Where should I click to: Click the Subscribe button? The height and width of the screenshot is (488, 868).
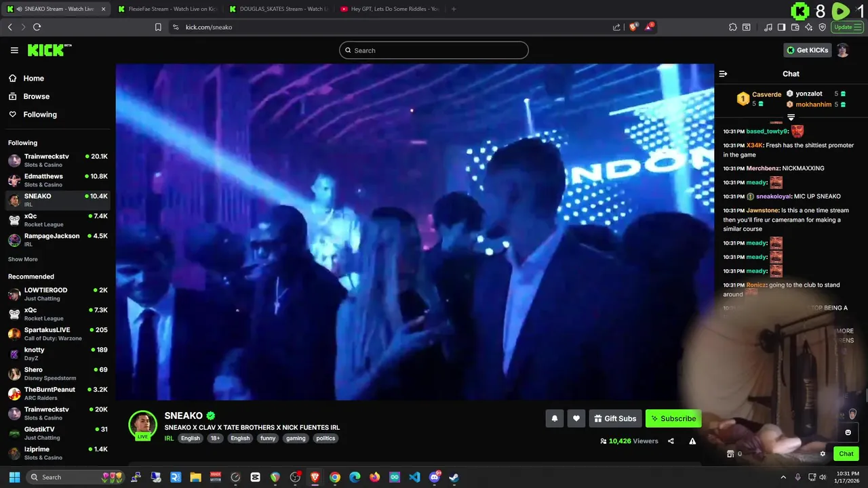tap(673, 419)
